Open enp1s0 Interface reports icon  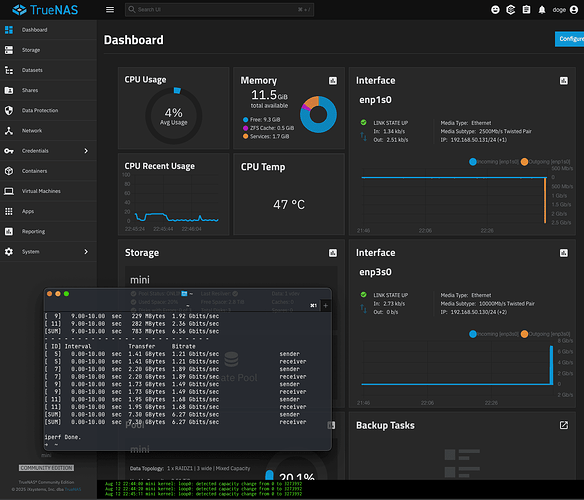564,81
